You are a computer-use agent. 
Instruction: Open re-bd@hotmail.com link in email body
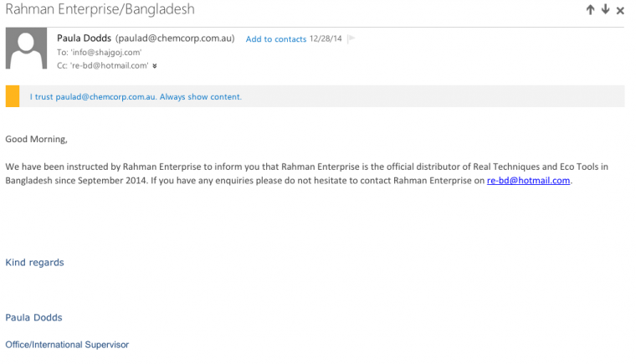(x=528, y=181)
